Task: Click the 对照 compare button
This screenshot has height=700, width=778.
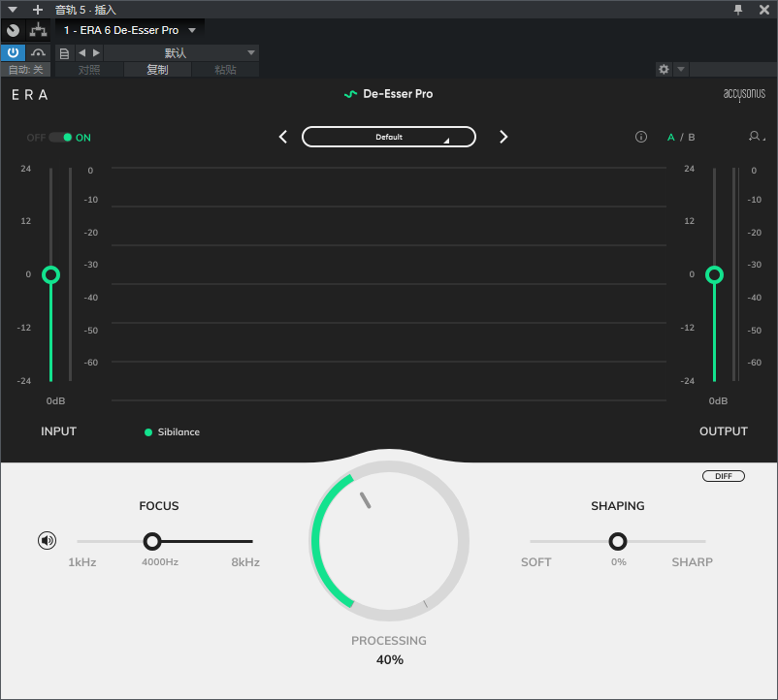Action: 89,70
